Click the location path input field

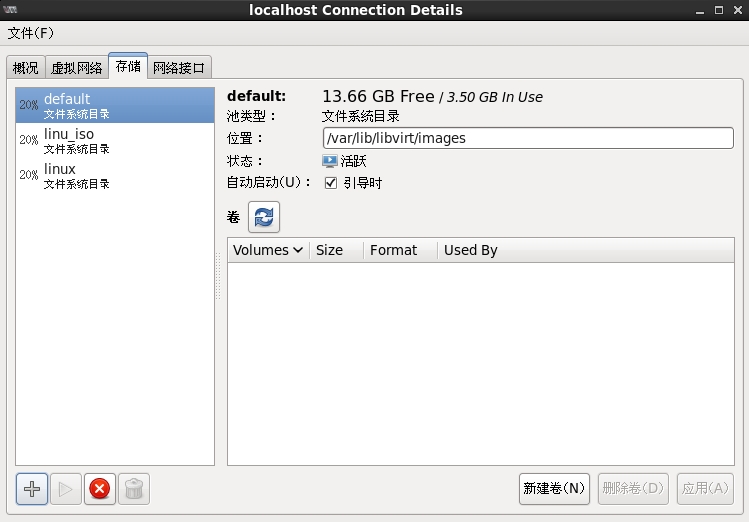click(x=528, y=138)
